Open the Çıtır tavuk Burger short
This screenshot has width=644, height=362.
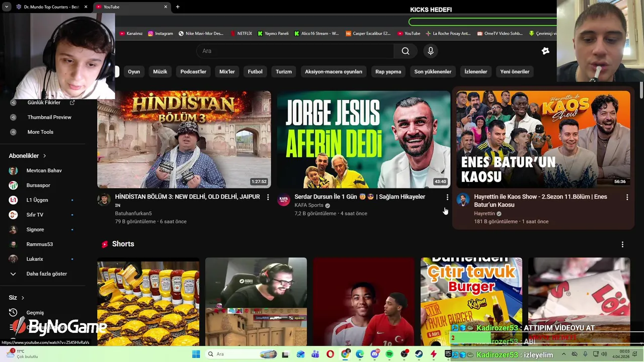(x=471, y=302)
